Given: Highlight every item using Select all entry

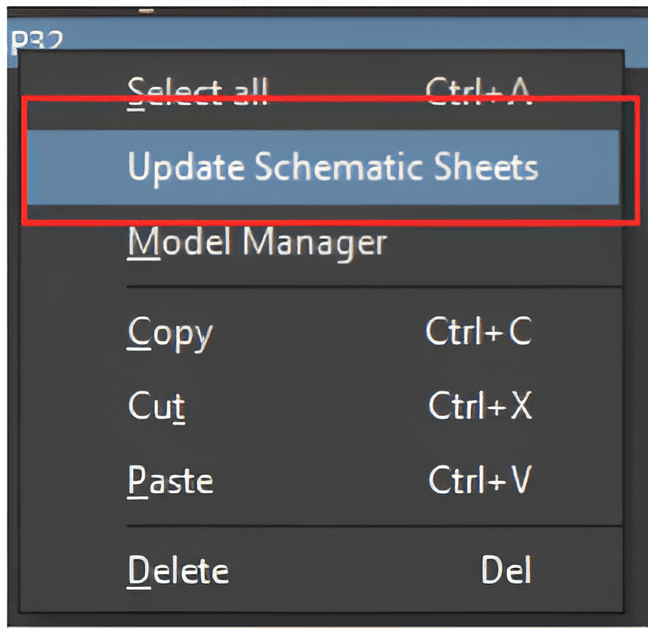Looking at the screenshot, I should [197, 91].
